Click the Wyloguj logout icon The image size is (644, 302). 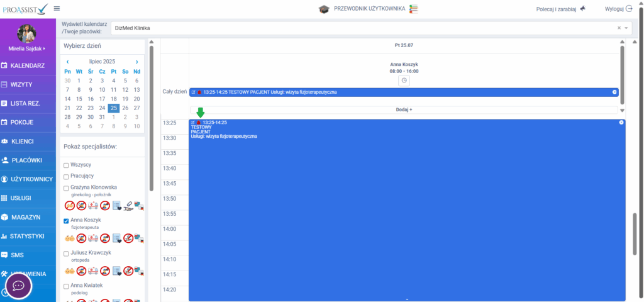tap(628, 9)
